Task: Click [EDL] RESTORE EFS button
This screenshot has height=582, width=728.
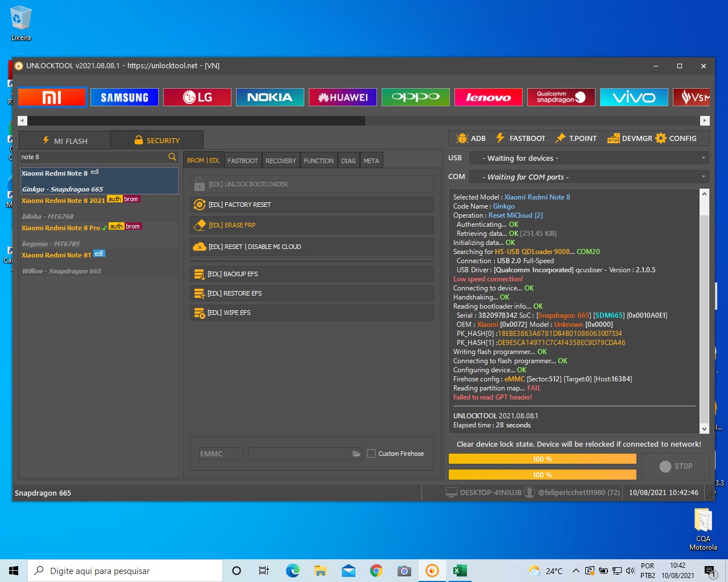Action: [x=312, y=293]
